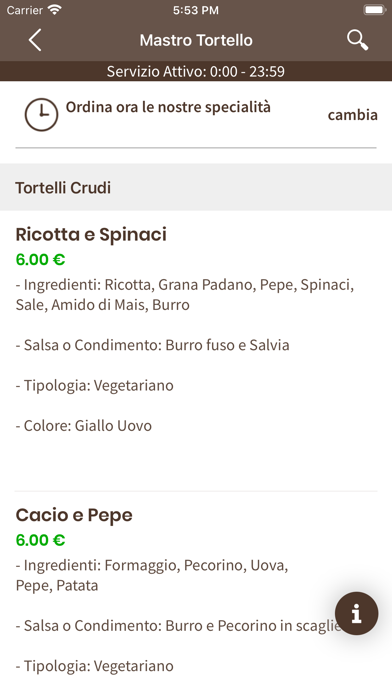The width and height of the screenshot is (392, 696).
Task: Tap the clock icon beside Ordina ora
Action: pyautogui.click(x=41, y=115)
